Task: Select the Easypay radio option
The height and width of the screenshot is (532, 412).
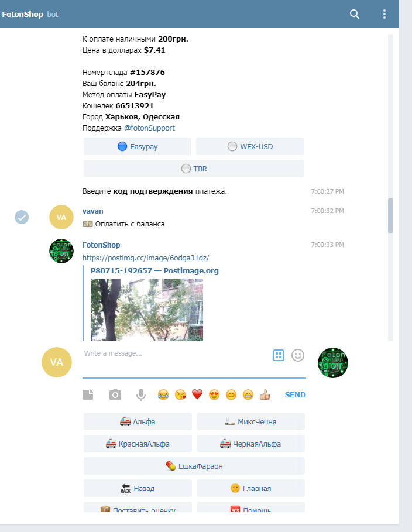Action: point(138,147)
